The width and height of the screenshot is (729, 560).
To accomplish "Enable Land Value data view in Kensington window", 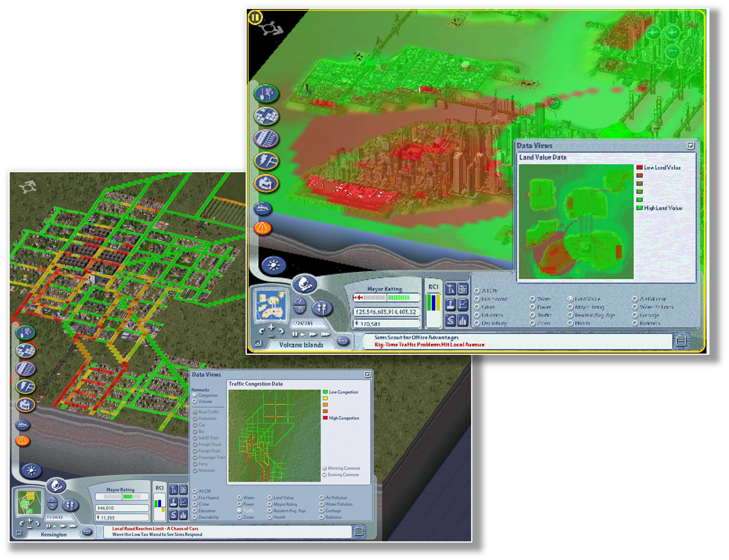I will [281, 498].
